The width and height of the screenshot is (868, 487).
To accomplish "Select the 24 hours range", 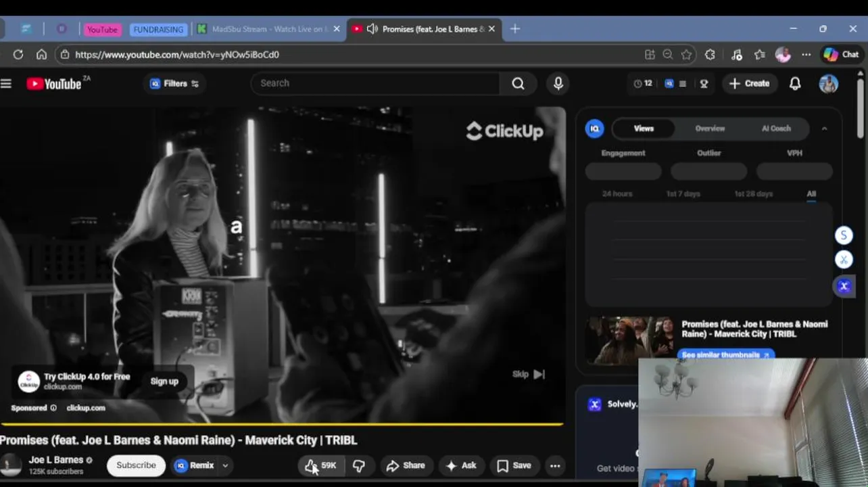I will click(x=617, y=193).
